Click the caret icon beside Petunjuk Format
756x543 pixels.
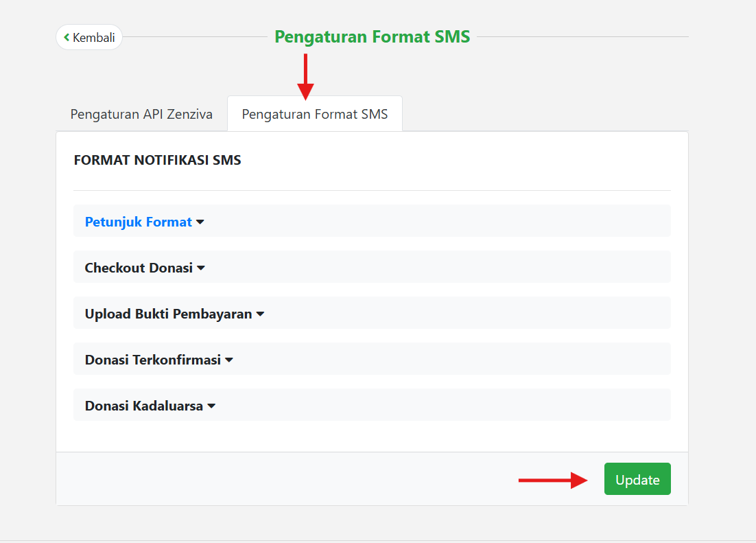click(x=200, y=222)
